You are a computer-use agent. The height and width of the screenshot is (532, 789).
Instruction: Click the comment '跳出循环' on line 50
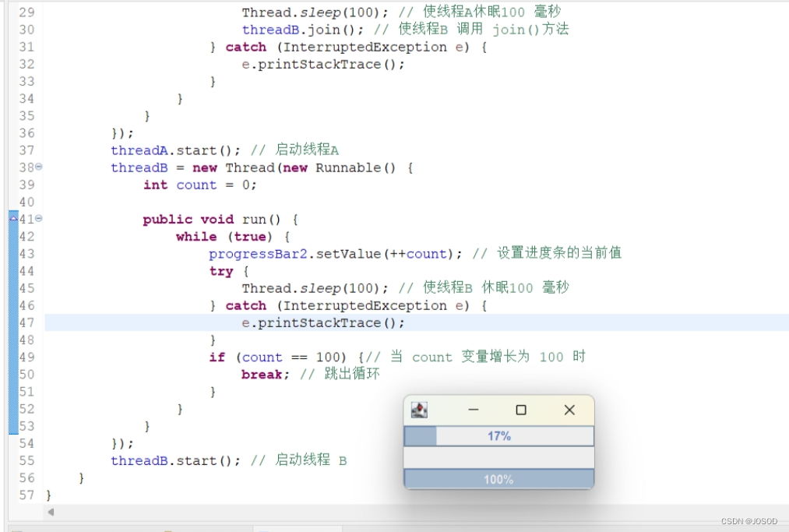click(352, 374)
